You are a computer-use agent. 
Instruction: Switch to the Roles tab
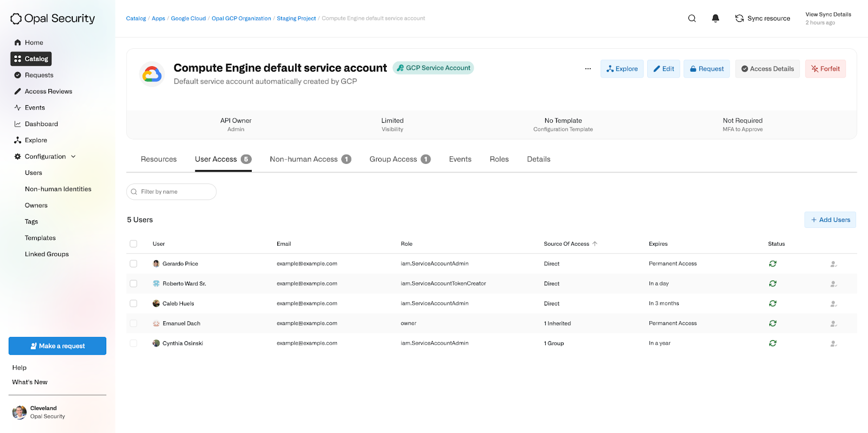[x=499, y=159]
